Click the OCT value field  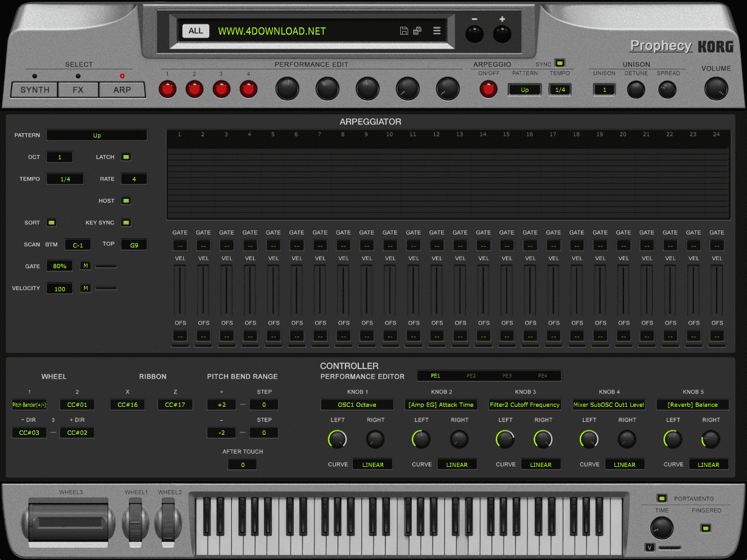click(60, 157)
